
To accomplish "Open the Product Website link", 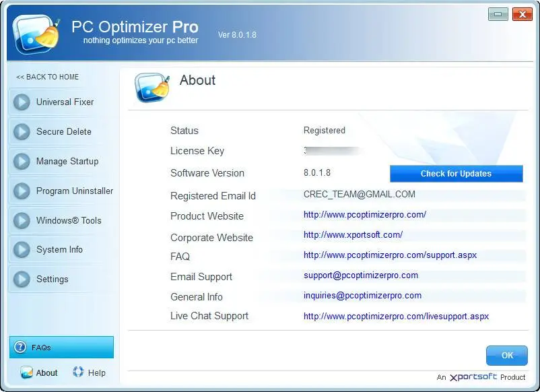I will [365, 215].
